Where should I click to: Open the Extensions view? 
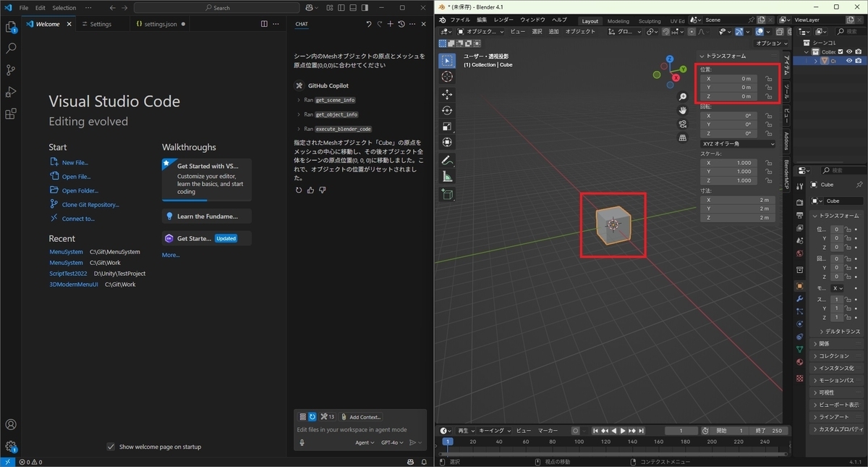pos(11,114)
